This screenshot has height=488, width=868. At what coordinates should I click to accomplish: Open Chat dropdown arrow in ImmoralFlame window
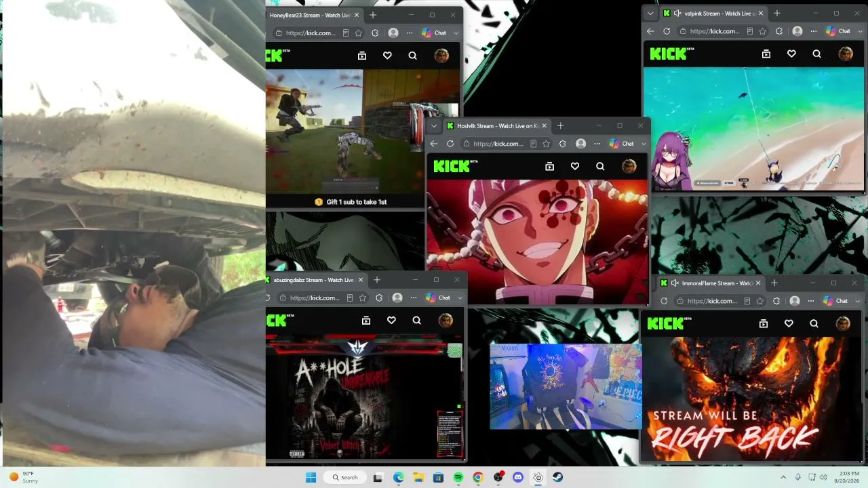pyautogui.click(x=857, y=301)
